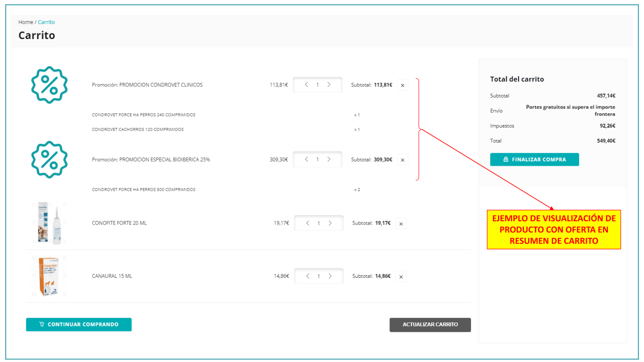Click the Impuestos value 92,26€
644x362 pixels.
pos(608,126)
